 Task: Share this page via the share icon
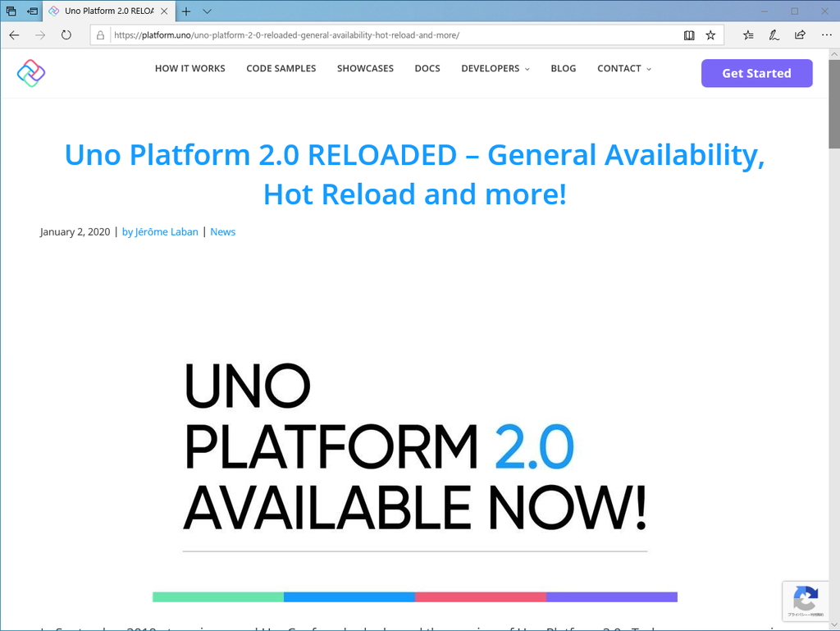(x=800, y=34)
